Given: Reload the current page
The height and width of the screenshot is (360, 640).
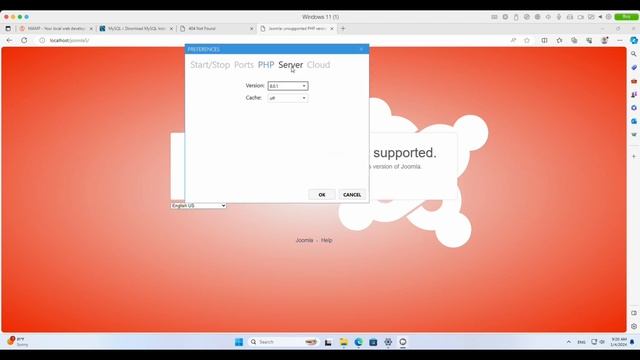Looking at the screenshot, I should tap(24, 40).
